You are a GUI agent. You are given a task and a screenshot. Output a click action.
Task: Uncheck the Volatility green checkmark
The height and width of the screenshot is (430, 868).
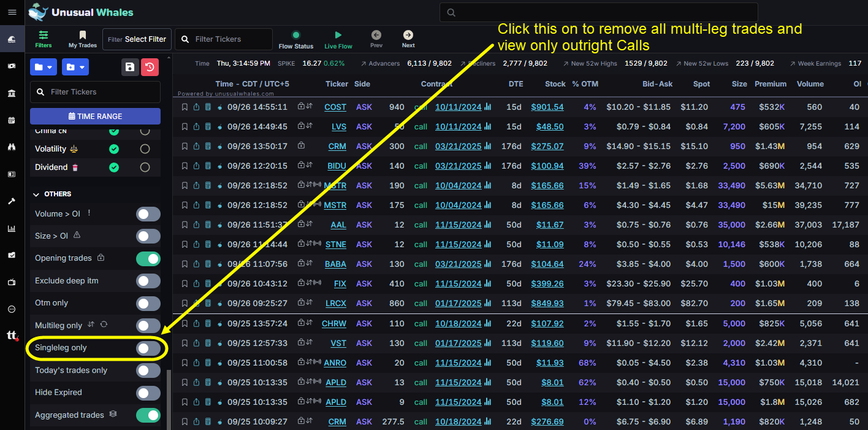coord(113,148)
